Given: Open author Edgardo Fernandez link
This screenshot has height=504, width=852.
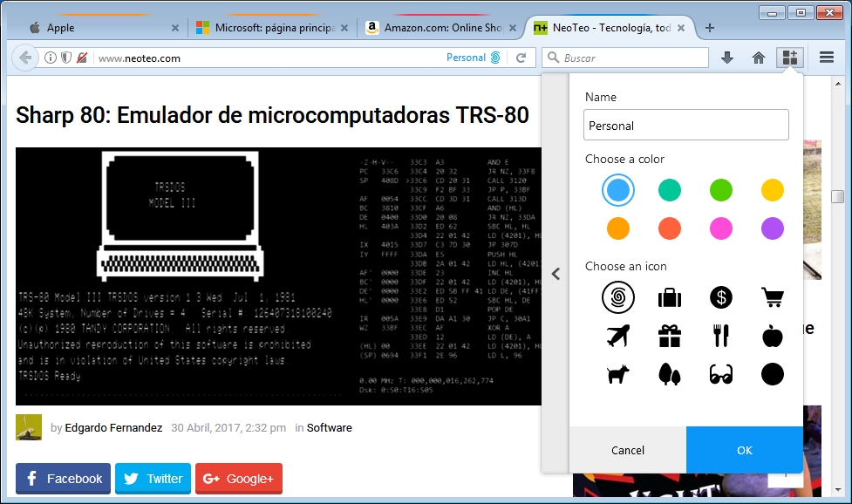Looking at the screenshot, I should [113, 428].
